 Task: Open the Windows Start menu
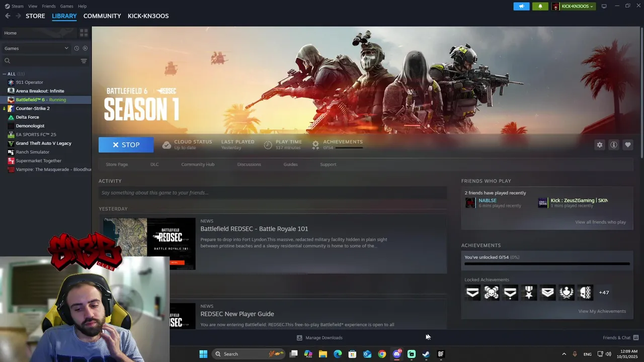click(203, 354)
